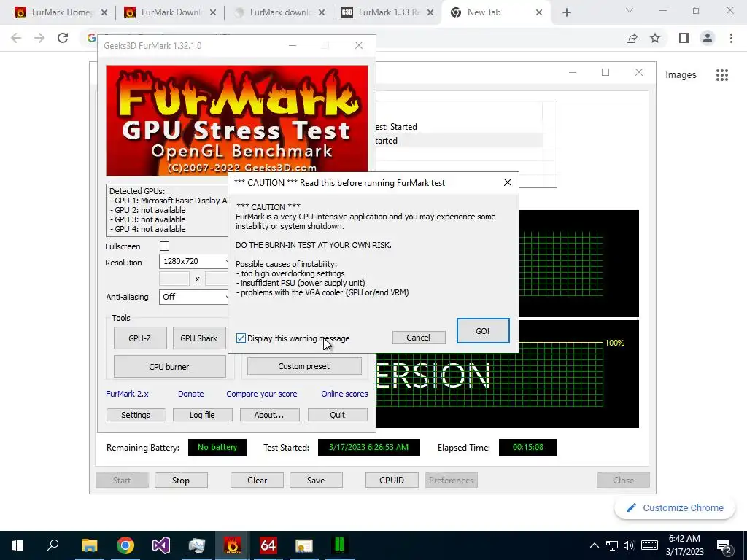The height and width of the screenshot is (560, 747).
Task: Click Customize Chrome button
Action: pyautogui.click(x=675, y=508)
